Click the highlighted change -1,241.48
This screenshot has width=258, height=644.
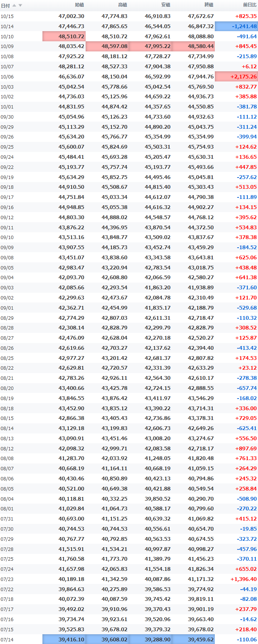point(236,26)
